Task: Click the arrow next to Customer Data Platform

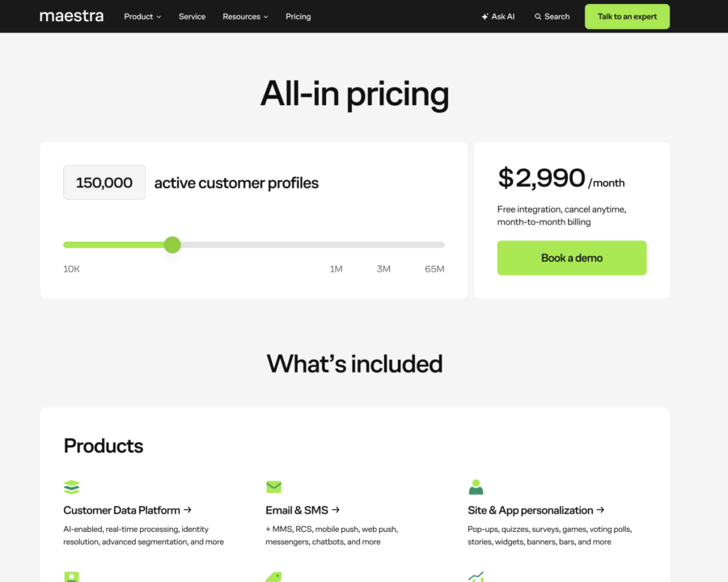Action: coord(188,509)
